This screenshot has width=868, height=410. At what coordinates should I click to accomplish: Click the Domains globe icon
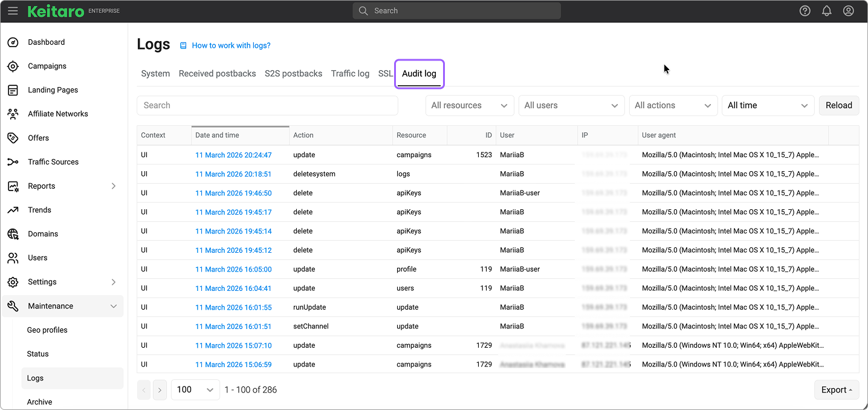[x=13, y=234]
